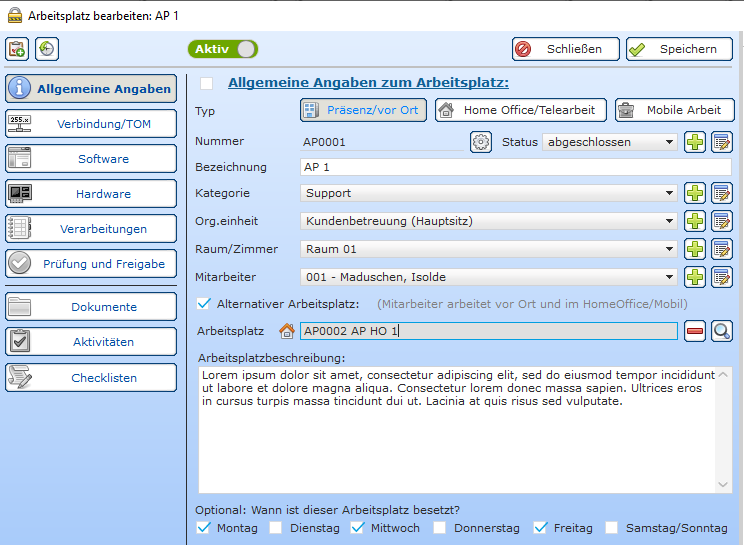Screen dimensions: 744x545
Task: Uncheck Alternativer Arbeitsplatz checkbox
Action: (204, 304)
